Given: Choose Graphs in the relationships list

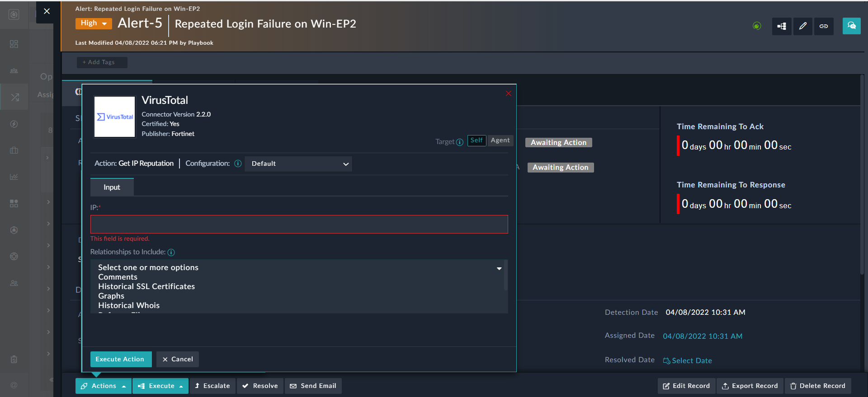Looking at the screenshot, I should pos(111,296).
